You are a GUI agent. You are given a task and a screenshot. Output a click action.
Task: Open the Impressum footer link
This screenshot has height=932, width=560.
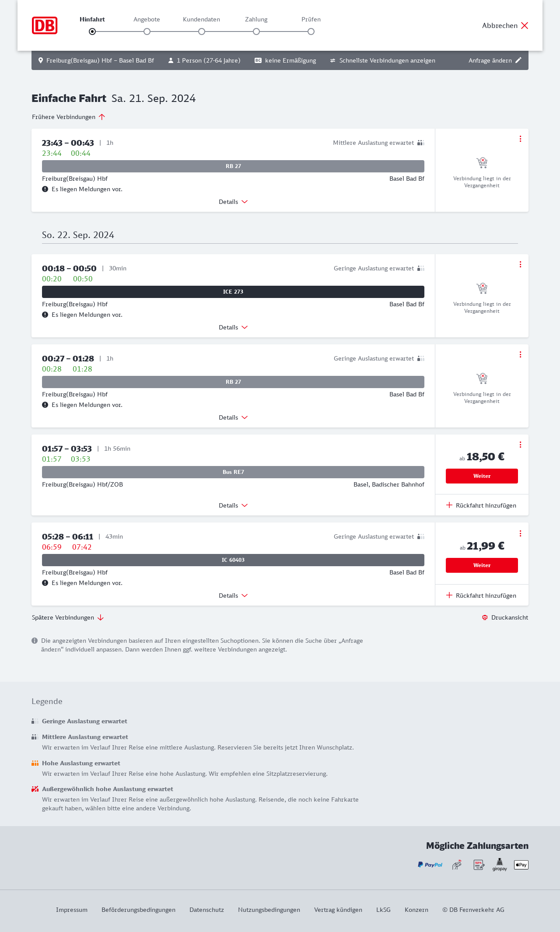tap(72, 910)
